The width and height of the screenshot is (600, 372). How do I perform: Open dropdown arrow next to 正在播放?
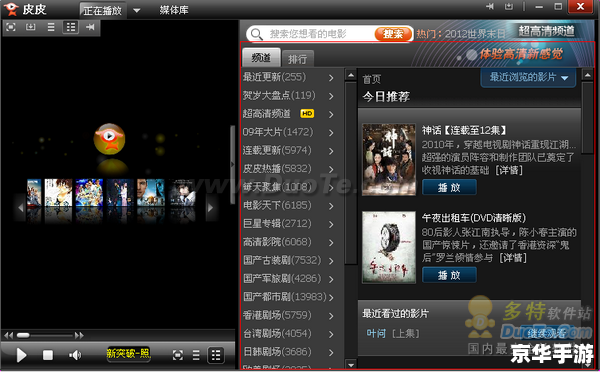(x=137, y=10)
